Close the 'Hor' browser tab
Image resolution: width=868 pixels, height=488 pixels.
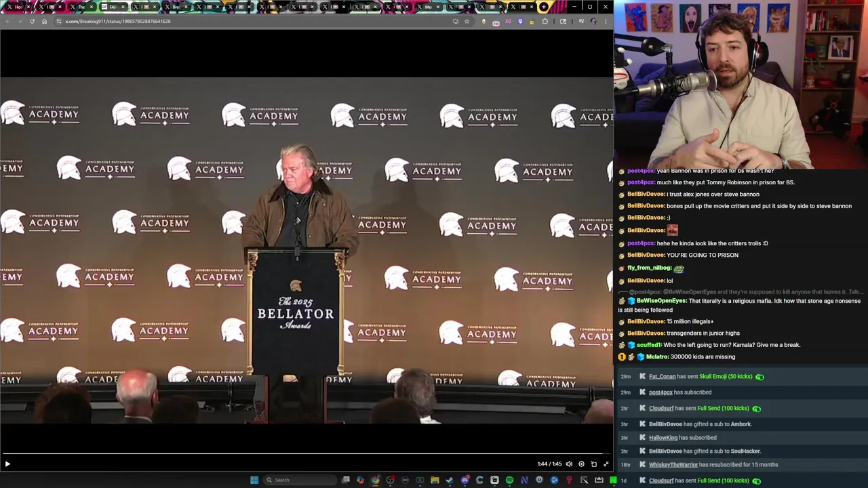[x=28, y=7]
